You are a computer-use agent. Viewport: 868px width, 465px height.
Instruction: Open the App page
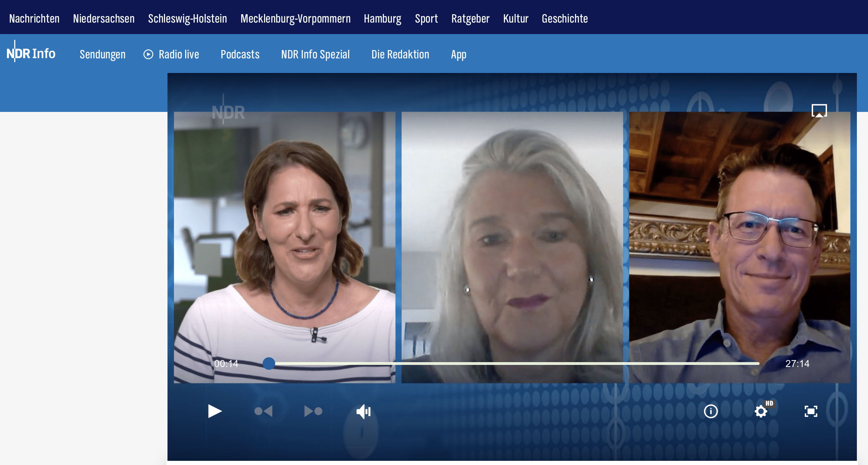(x=459, y=55)
